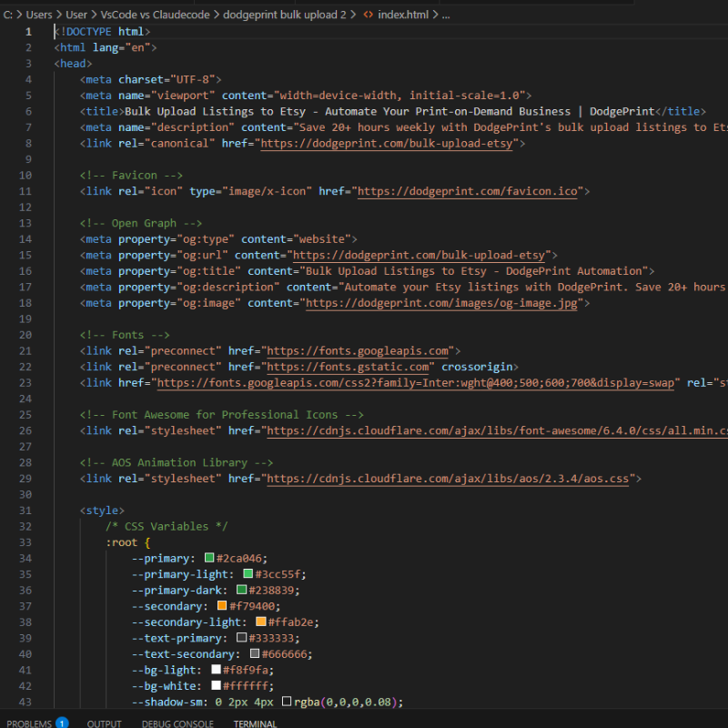Open the DEBUG CONSOLE tab

click(177, 723)
